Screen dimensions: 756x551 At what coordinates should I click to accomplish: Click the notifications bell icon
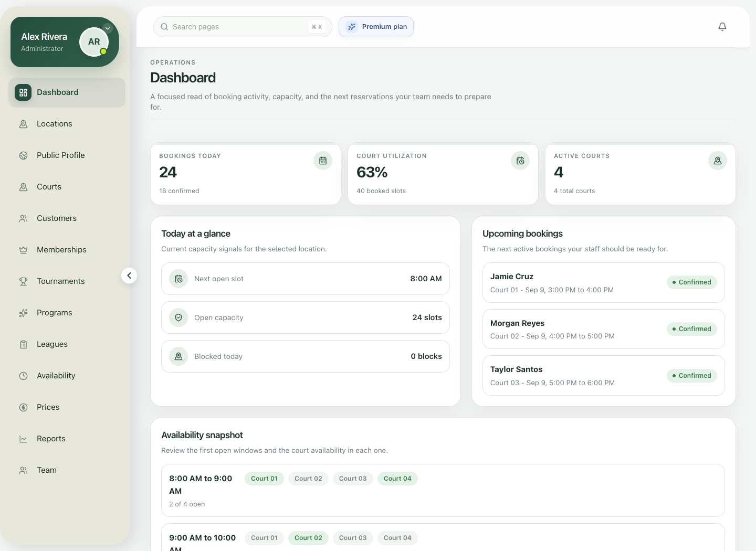click(722, 27)
